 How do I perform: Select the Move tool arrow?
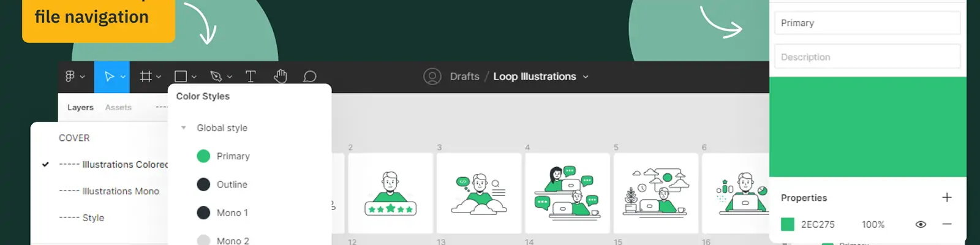pyautogui.click(x=109, y=77)
